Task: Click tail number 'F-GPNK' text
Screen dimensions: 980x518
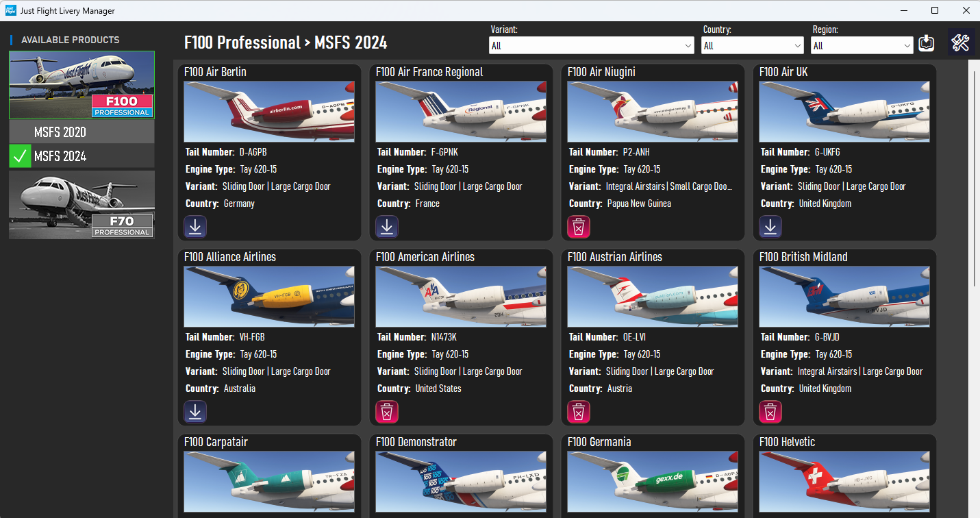Action: pos(445,152)
